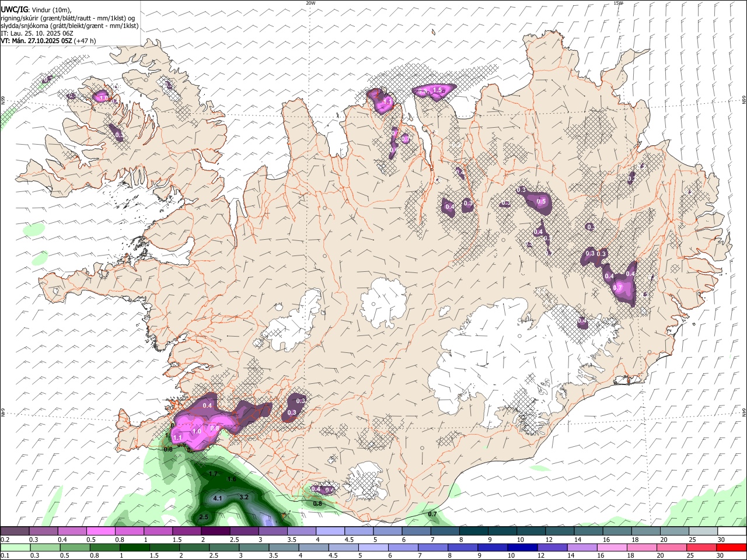Click the 'rigning/skúrir' legend description line
Screen dimensions: 747x560
[68, 17]
